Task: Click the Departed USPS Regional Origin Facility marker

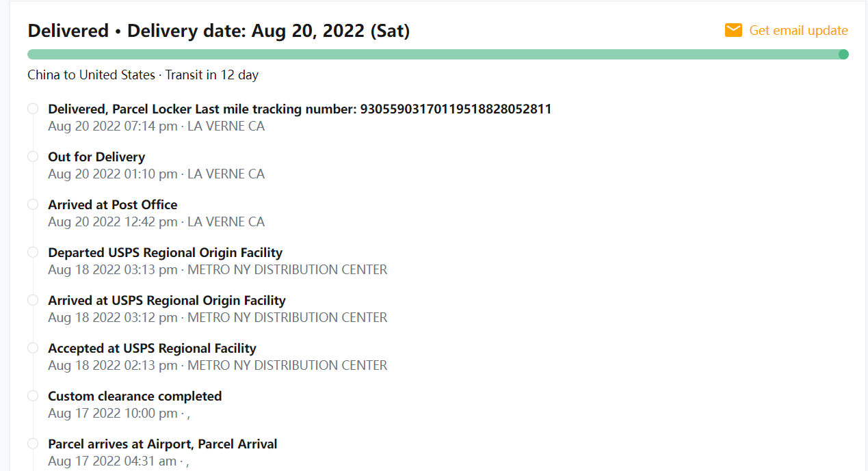Action: click(33, 252)
